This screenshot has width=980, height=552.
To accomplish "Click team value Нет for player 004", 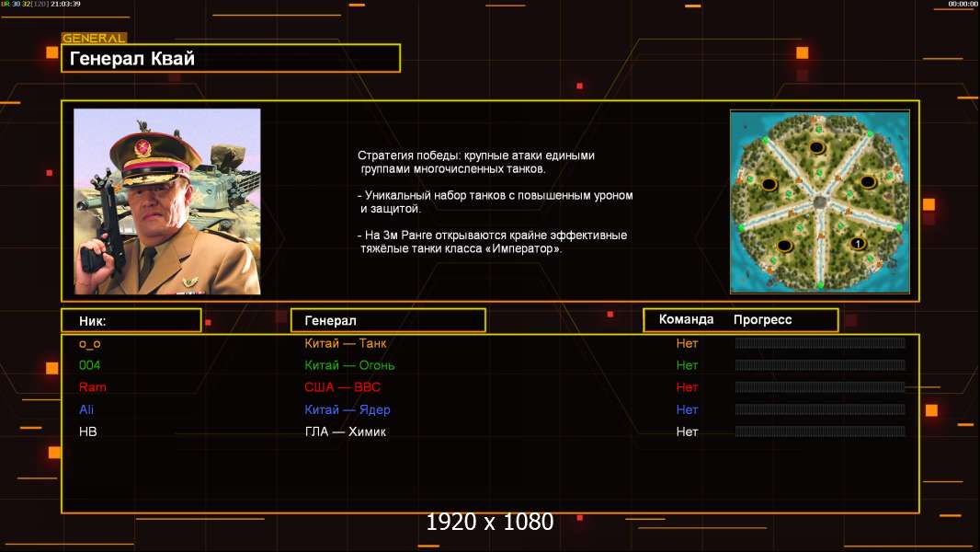I will 687,365.
